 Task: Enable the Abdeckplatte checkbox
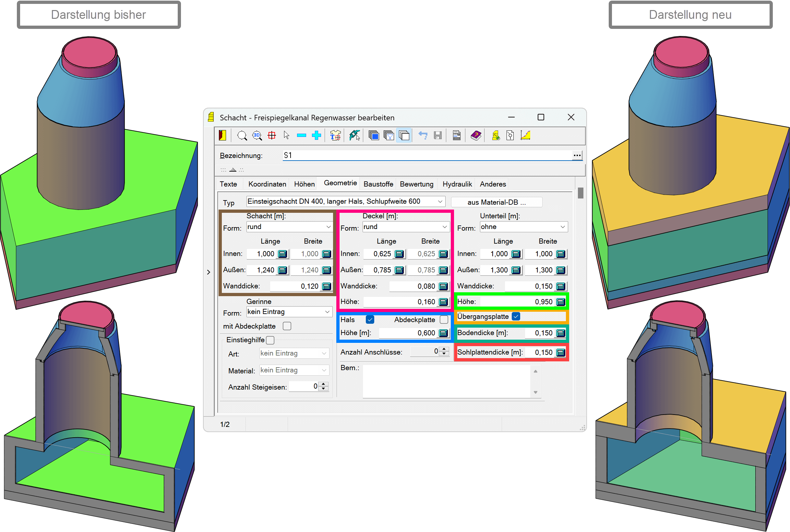point(444,320)
